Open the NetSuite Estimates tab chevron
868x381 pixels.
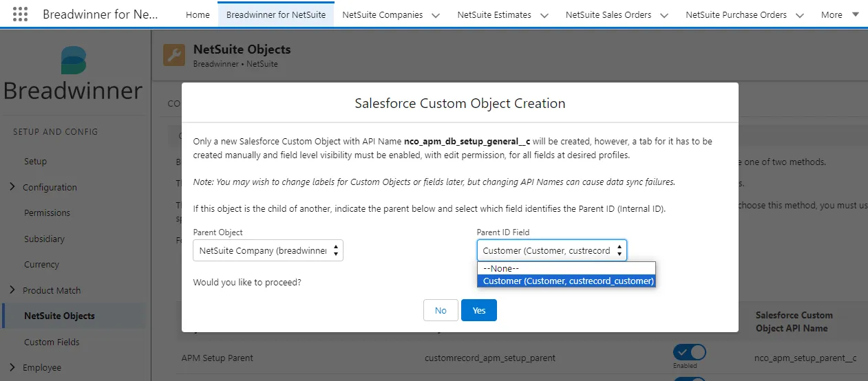click(544, 15)
